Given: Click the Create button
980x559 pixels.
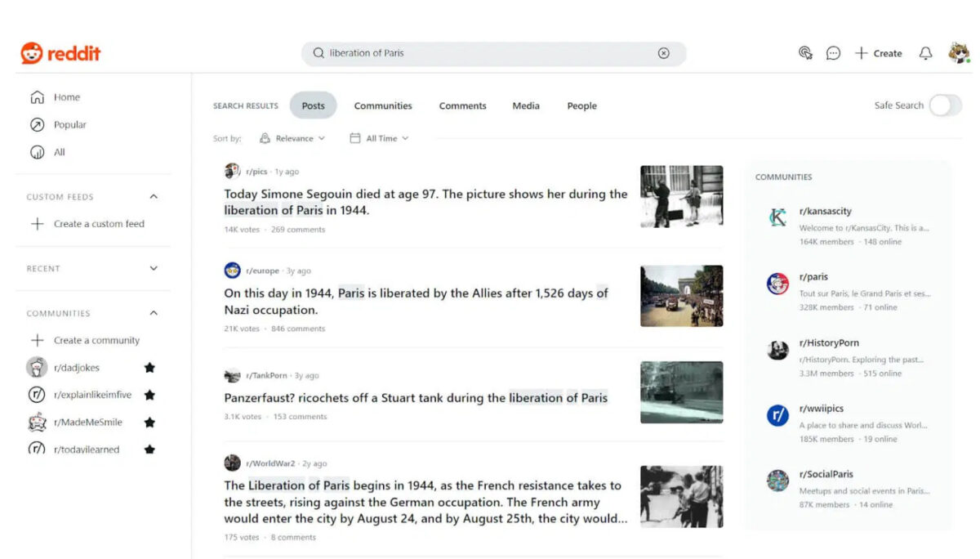Looking at the screenshot, I should click(x=878, y=52).
